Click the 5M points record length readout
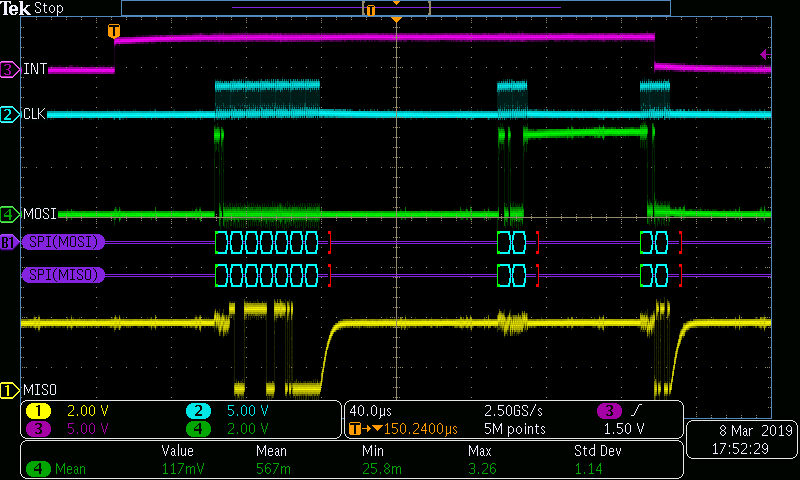Image resolution: width=800 pixels, height=480 pixels. click(515, 428)
